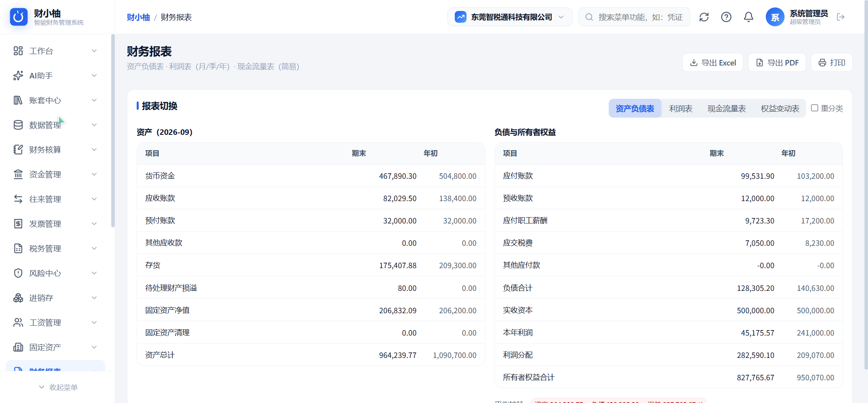Click the 打印 button
This screenshot has height=403, width=868.
[832, 63]
